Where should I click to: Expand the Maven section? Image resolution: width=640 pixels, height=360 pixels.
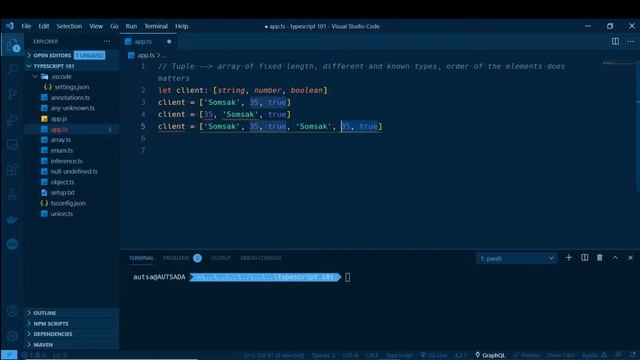pyautogui.click(x=72, y=344)
